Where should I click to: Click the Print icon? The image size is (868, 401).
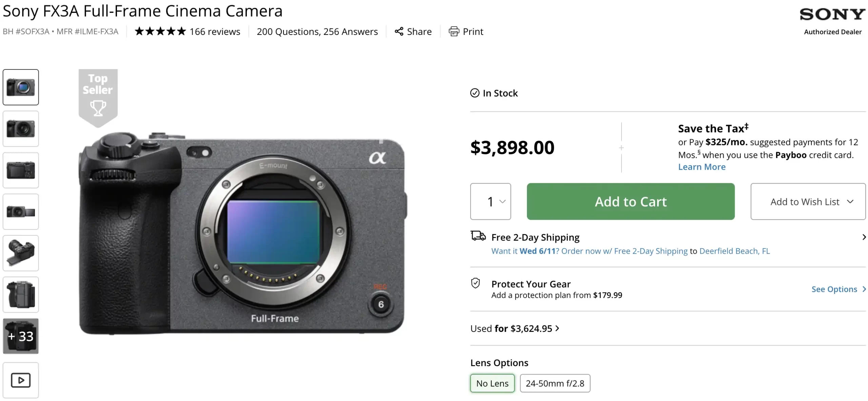coord(454,31)
